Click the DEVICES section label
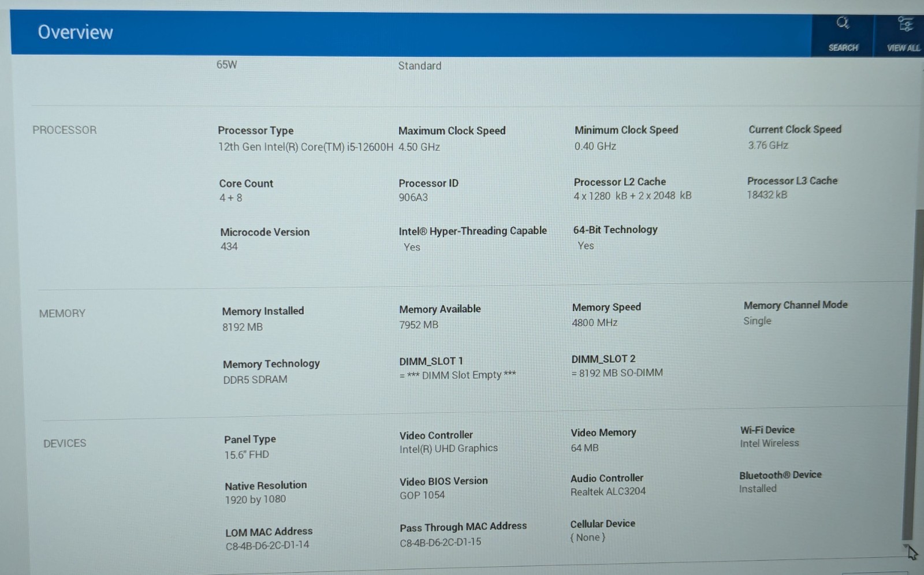924x575 pixels. (65, 443)
